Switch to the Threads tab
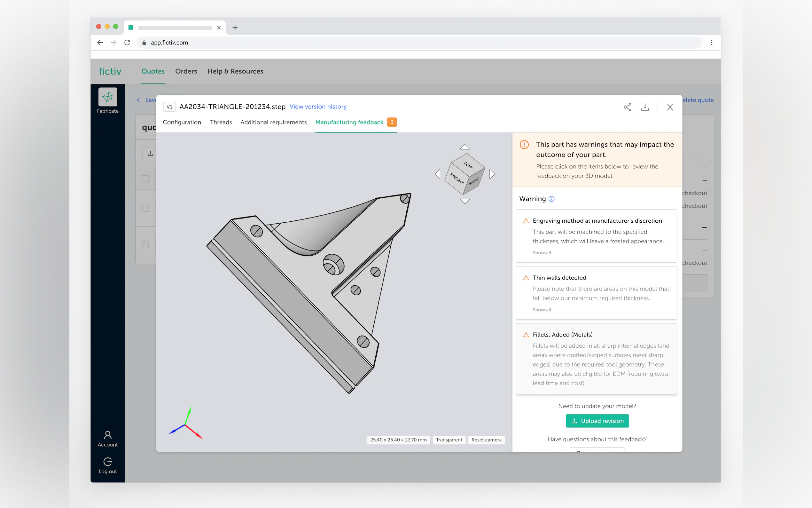Screen dimensions: 812x508 [x=221, y=122]
